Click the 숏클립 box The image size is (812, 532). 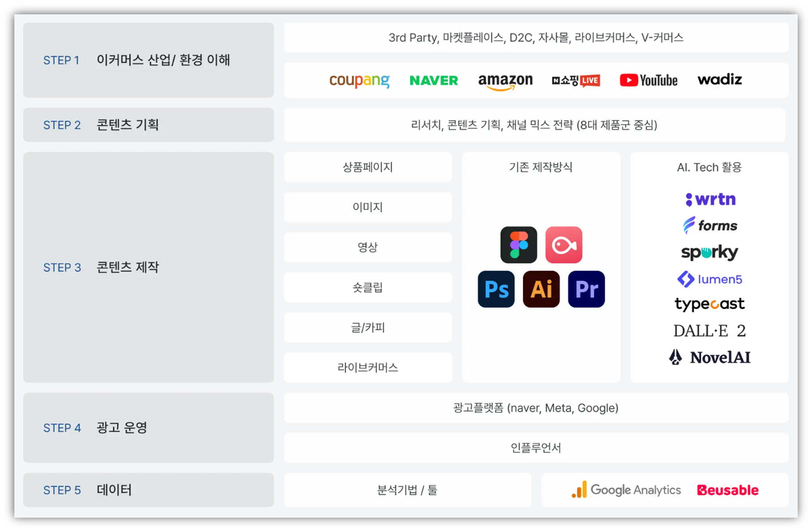[368, 287]
